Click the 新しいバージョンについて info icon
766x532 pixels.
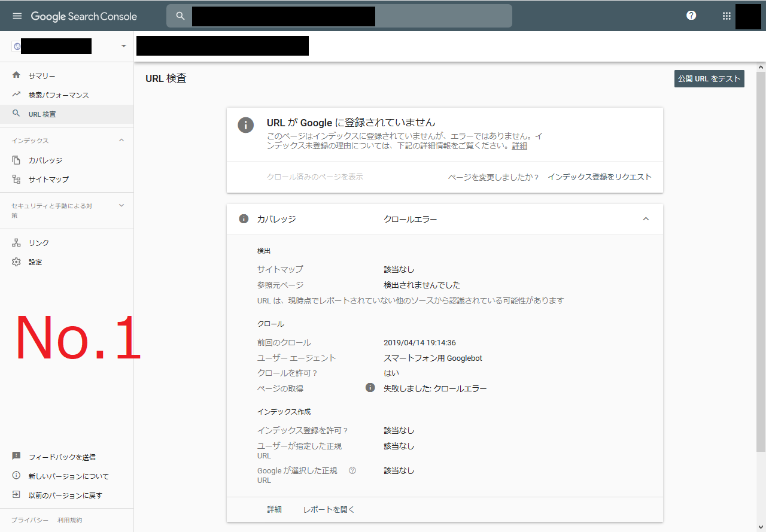16,476
